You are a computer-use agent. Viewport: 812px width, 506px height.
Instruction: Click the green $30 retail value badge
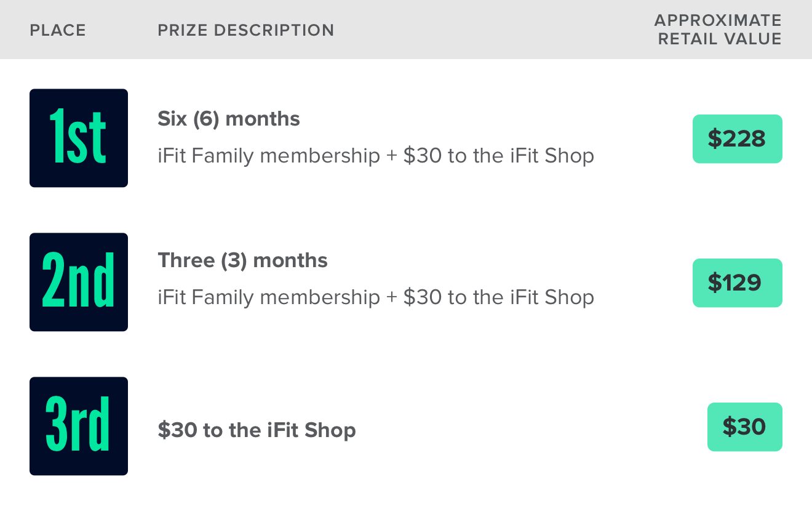tap(744, 427)
